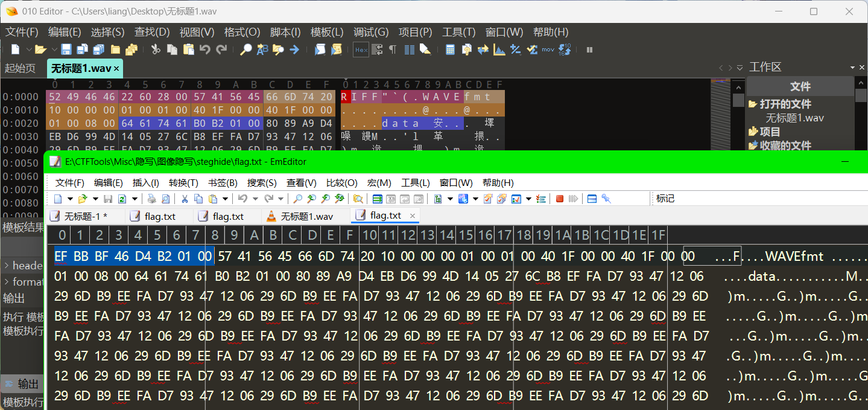Expand the 'format' row in template results
The width and height of the screenshot is (868, 410).
[6, 282]
